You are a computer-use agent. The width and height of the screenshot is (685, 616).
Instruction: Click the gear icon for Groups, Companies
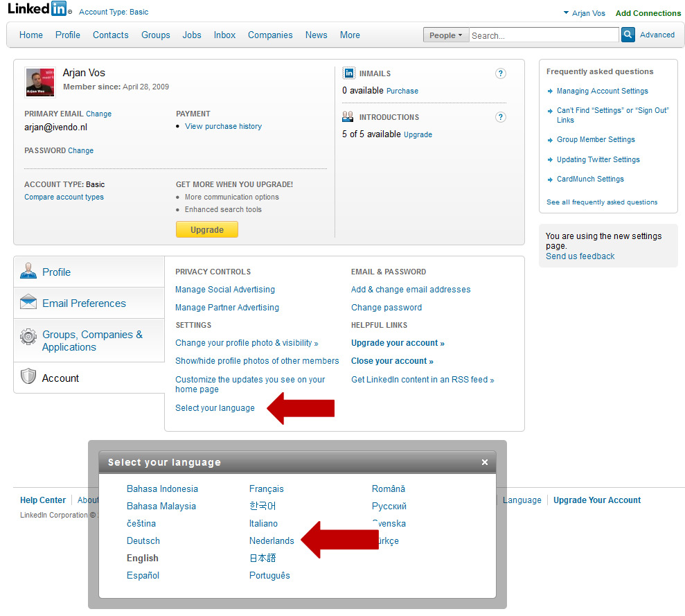point(28,337)
